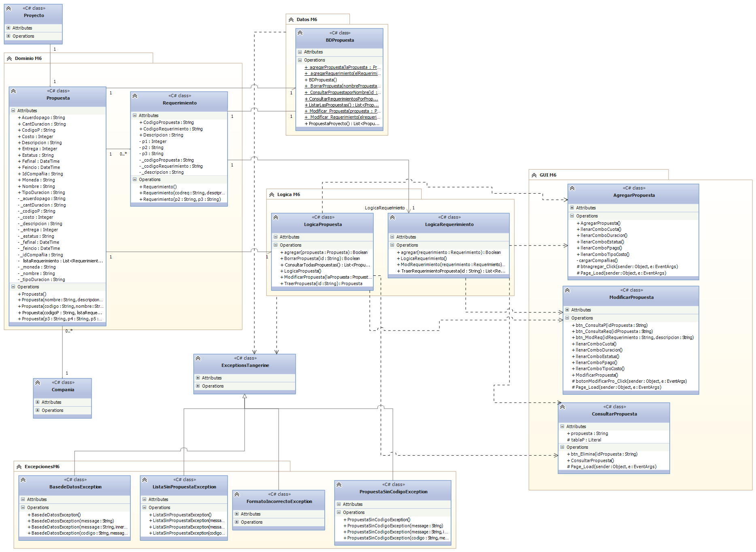Screen dimensions: 756x552
Task: Select 'CodigoRequerimiento : String' public attribute in Requerimiento
Action: [x=171, y=129]
